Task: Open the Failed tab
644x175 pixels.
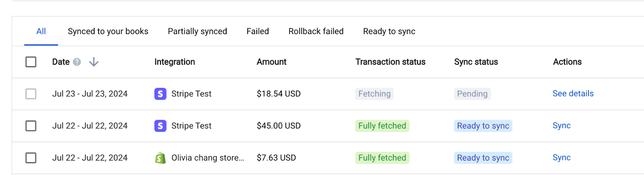Action: [x=258, y=31]
